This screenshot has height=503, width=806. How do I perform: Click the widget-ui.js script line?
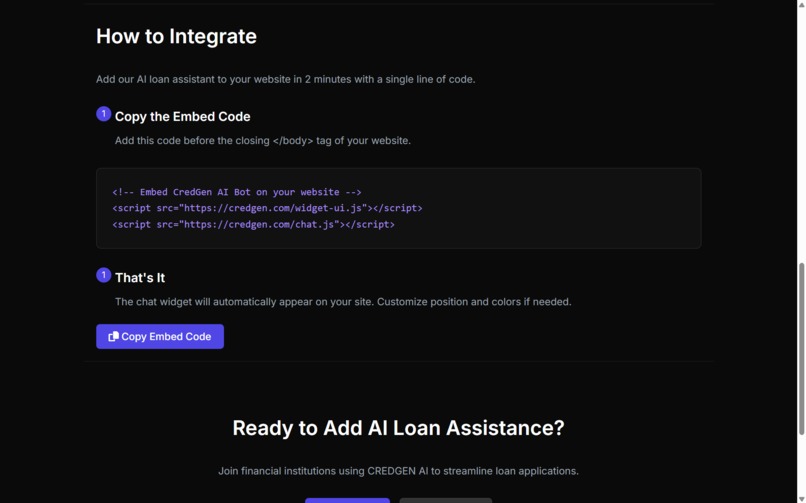pos(267,208)
